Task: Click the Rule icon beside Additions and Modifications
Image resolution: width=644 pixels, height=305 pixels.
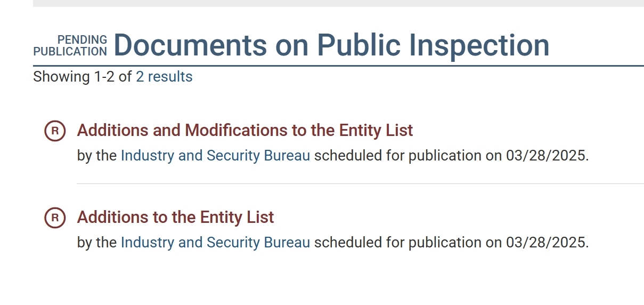Action: 54,131
